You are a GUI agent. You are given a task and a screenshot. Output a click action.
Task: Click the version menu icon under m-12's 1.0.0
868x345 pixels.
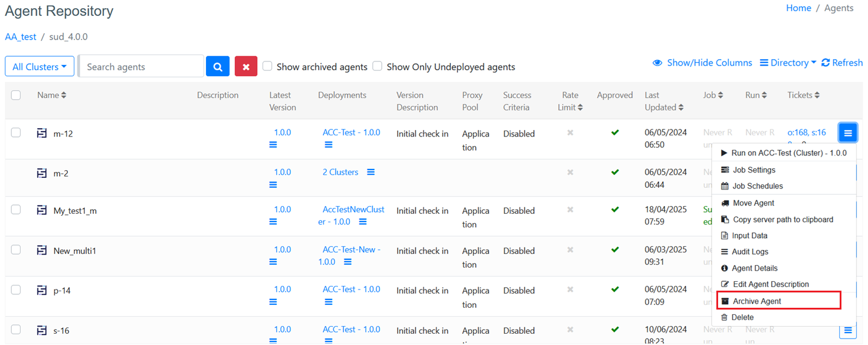(273, 145)
